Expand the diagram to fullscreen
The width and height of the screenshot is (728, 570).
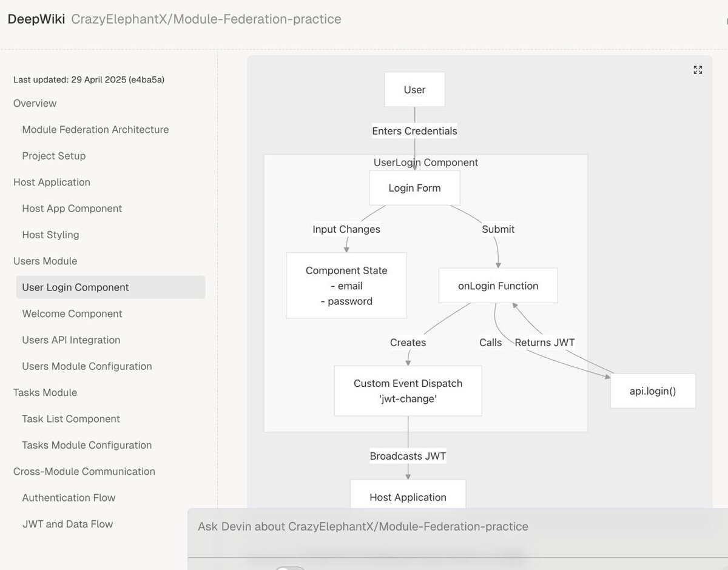coord(698,70)
